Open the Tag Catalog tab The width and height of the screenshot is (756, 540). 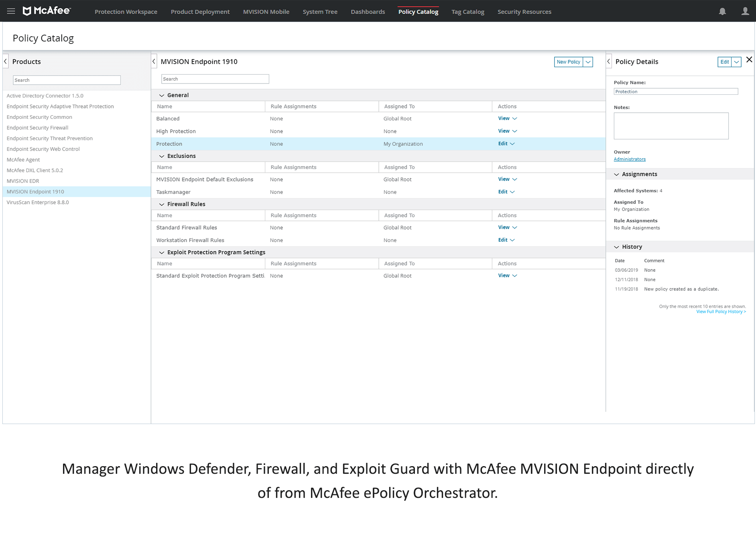pyautogui.click(x=468, y=12)
